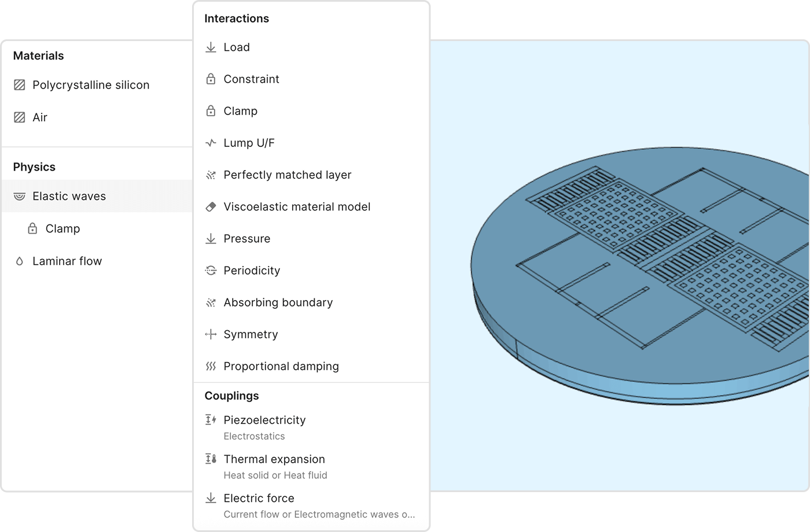Select Elastic waves in Physics
Viewport: 810px width, 532px height.
(x=69, y=197)
